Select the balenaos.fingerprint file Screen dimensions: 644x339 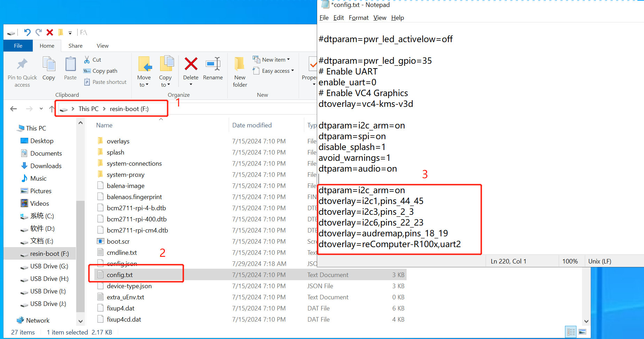tap(134, 197)
